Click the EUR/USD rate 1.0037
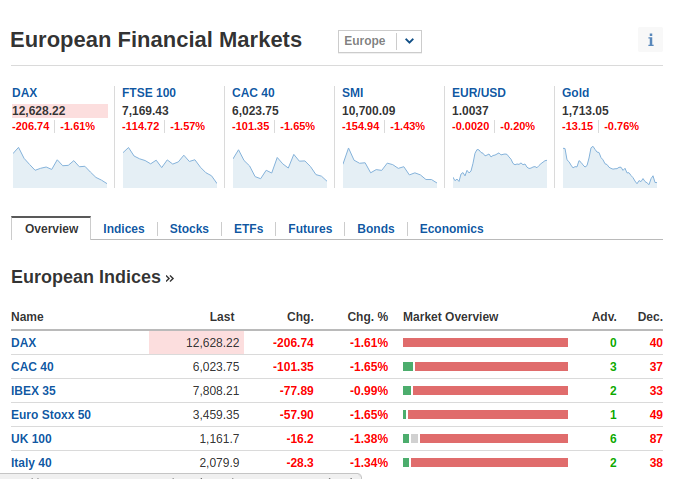Image resolution: width=679 pixels, height=479 pixels. click(x=470, y=111)
